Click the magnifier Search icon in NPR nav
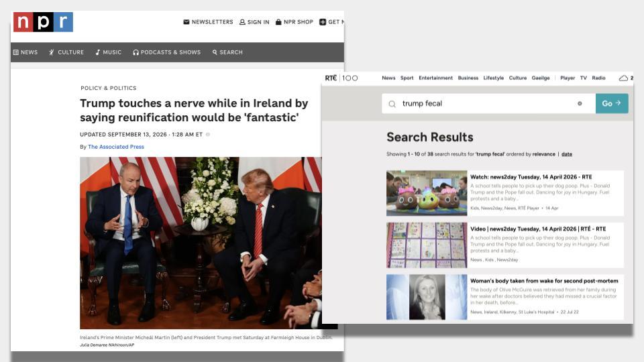Viewport: 644px width, 362px height. tap(215, 52)
